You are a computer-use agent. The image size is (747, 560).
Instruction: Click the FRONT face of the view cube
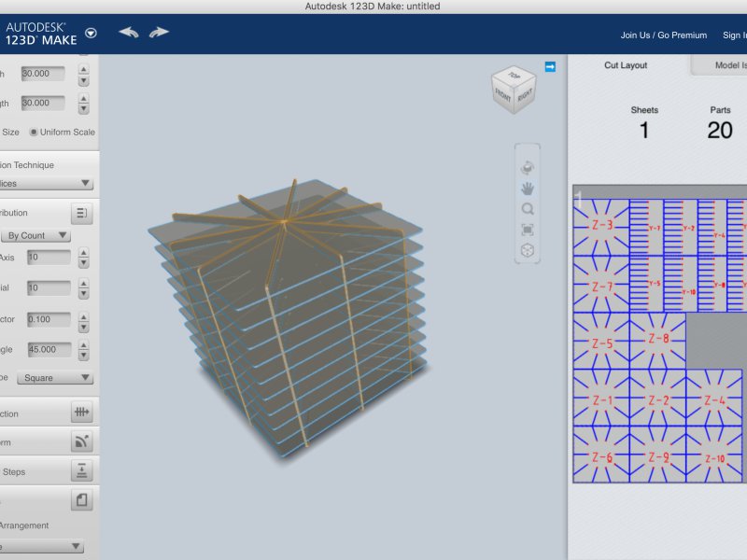coord(502,95)
